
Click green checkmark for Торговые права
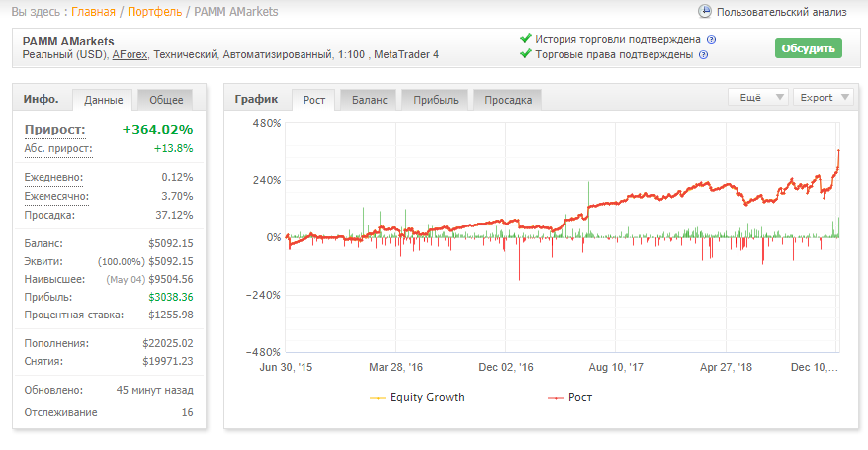coord(525,54)
